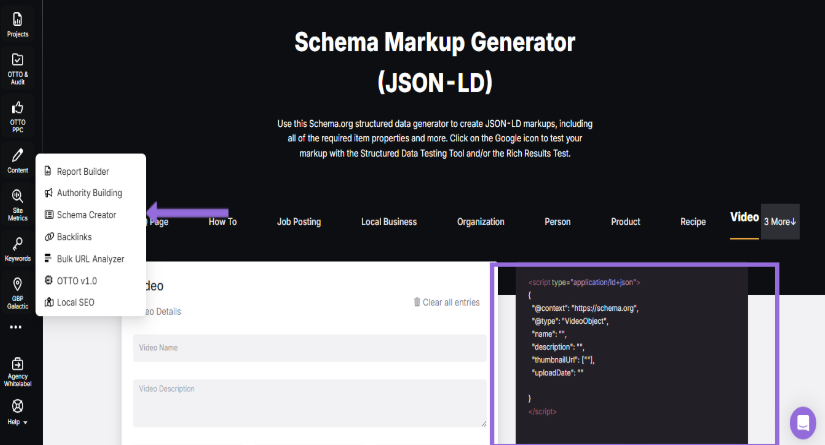Open Projects in the left sidebar
This screenshot has height=445, width=825.
17,23
